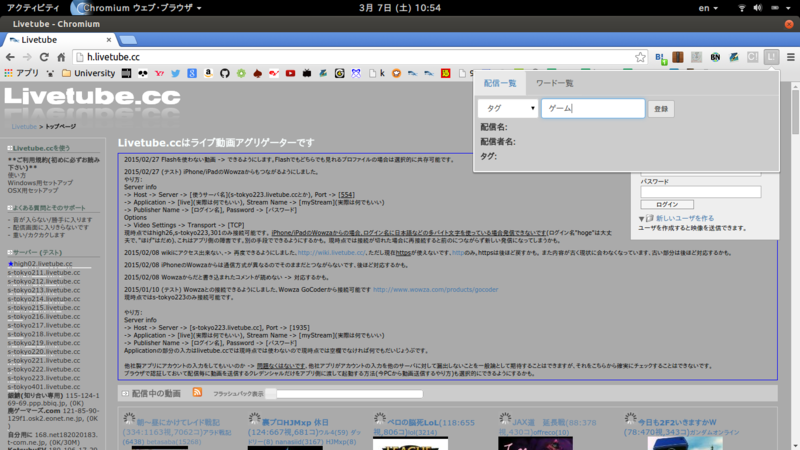Click the brown book extension icon
Image resolution: width=800 pixels, height=450 pixels.
point(678,57)
